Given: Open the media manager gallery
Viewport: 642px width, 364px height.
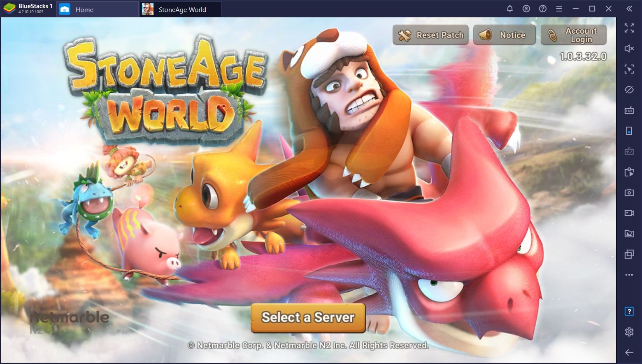Looking at the screenshot, I should [629, 234].
